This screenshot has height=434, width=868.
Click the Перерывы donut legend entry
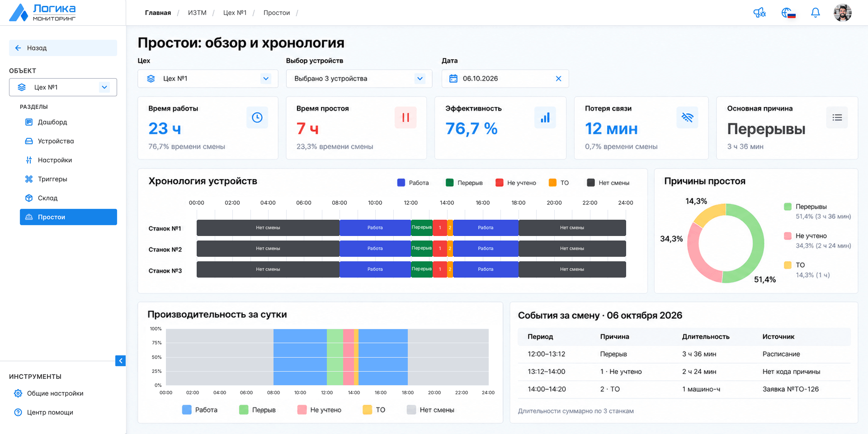click(817, 212)
